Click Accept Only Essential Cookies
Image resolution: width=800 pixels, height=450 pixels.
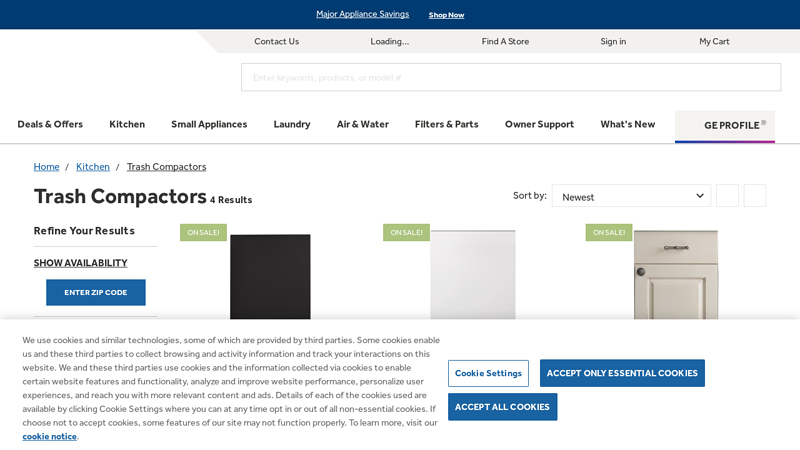pos(622,373)
